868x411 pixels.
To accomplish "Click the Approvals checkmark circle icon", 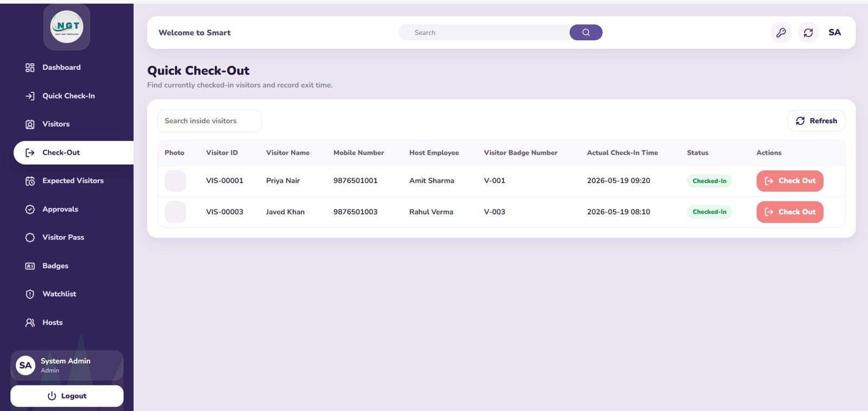I will point(30,209).
